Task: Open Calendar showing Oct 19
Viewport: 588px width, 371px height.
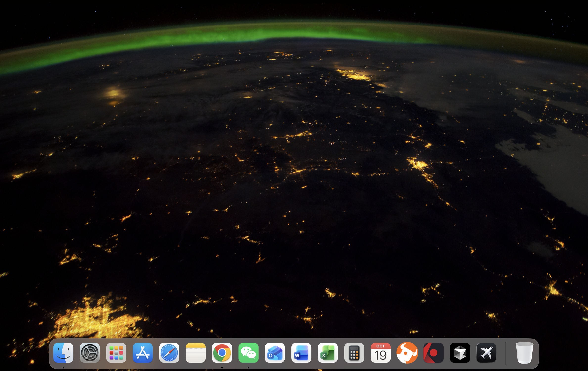Action: point(380,353)
